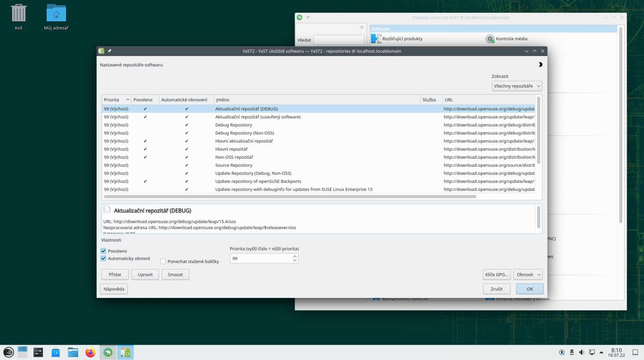The height and width of the screenshot is (360, 644).
Task: Click the Smazat button
Action: 175,275
